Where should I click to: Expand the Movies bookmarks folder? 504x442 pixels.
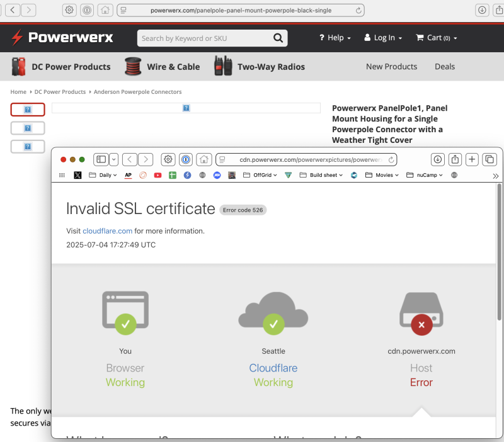tap(382, 175)
